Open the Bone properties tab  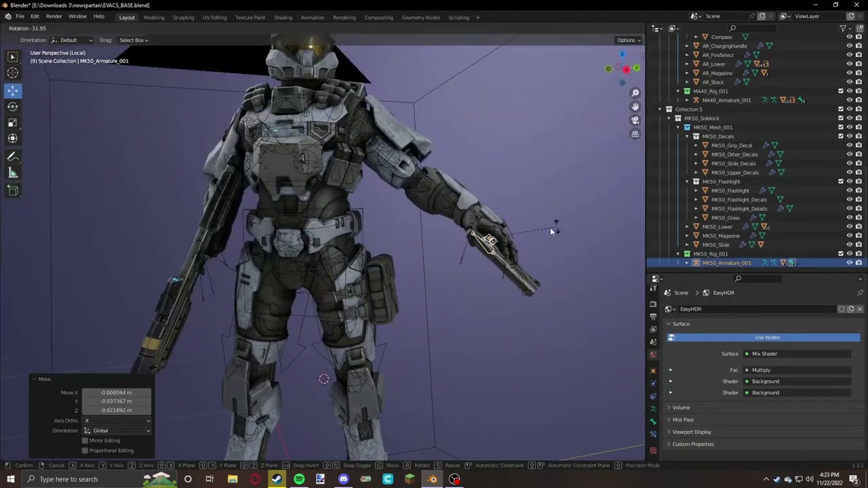pos(653,422)
